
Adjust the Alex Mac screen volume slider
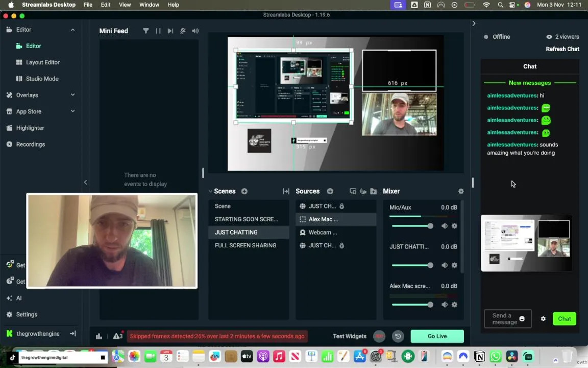[412, 305]
